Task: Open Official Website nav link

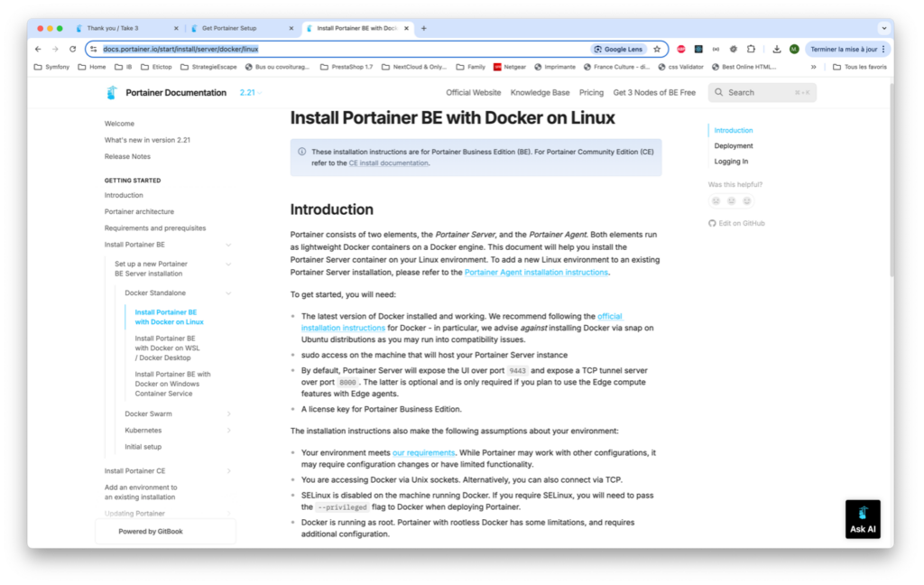Action: (x=473, y=93)
